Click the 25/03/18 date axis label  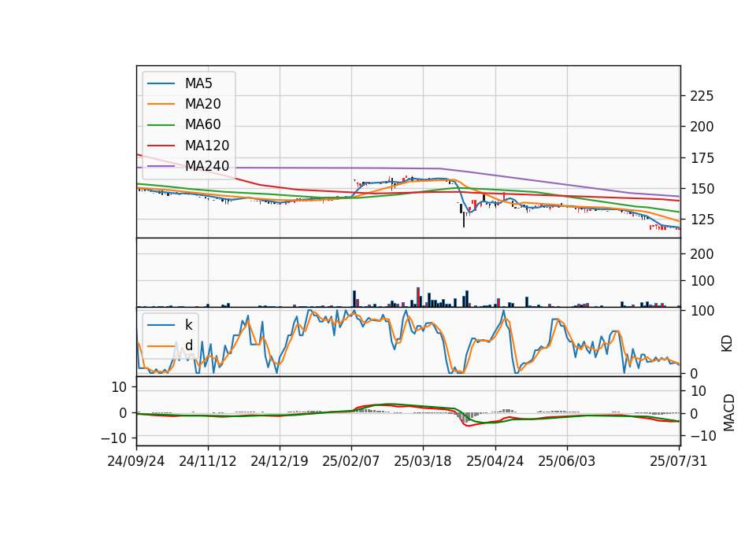click(x=423, y=461)
